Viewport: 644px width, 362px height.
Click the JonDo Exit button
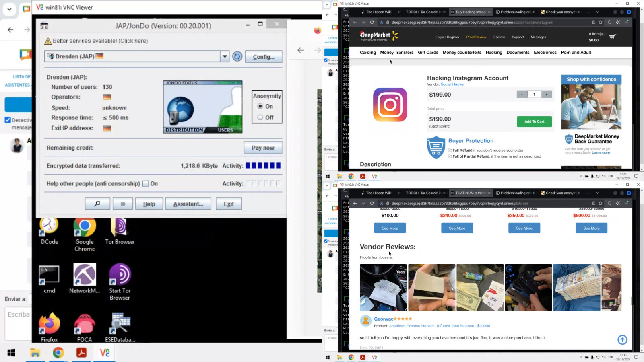[x=229, y=204]
